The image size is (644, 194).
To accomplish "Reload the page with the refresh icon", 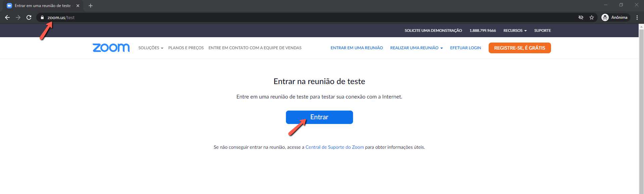I will 29,17.
